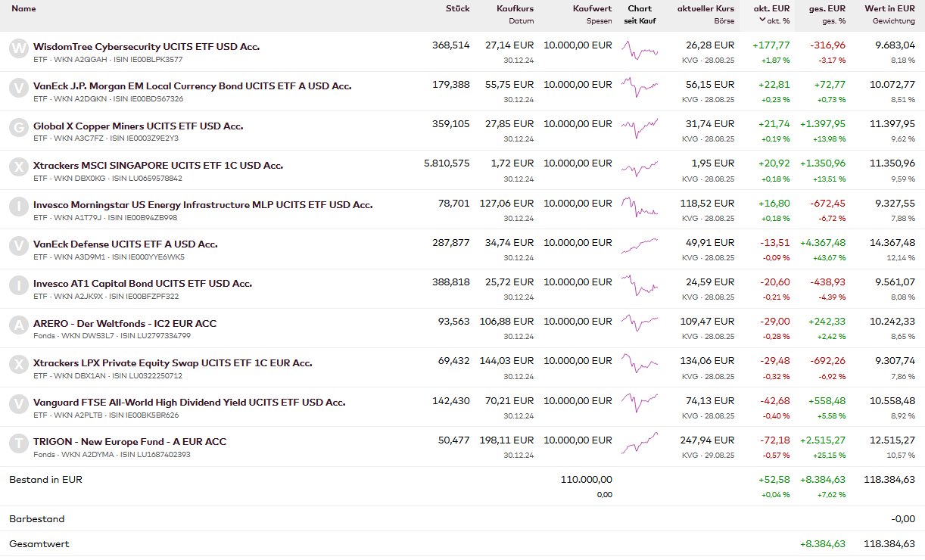
Task: Open the VanEck J.P. Morgan EM Local Currency Bond link
Action: [x=192, y=86]
